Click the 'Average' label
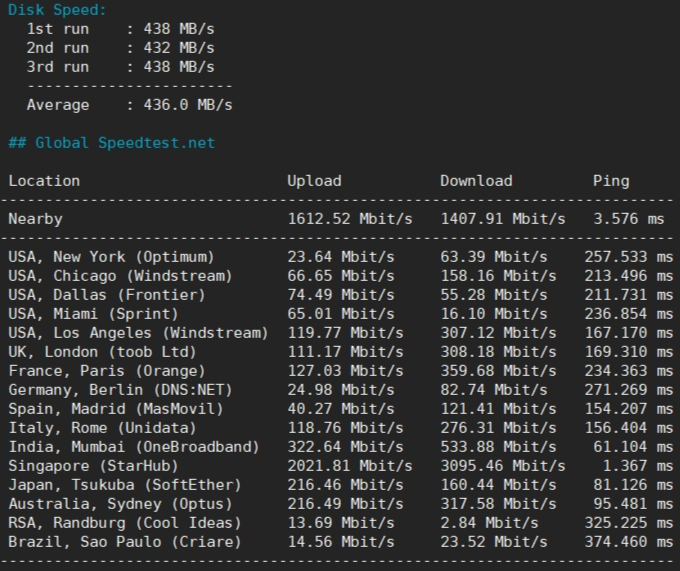This screenshot has height=571, width=680. (x=58, y=105)
